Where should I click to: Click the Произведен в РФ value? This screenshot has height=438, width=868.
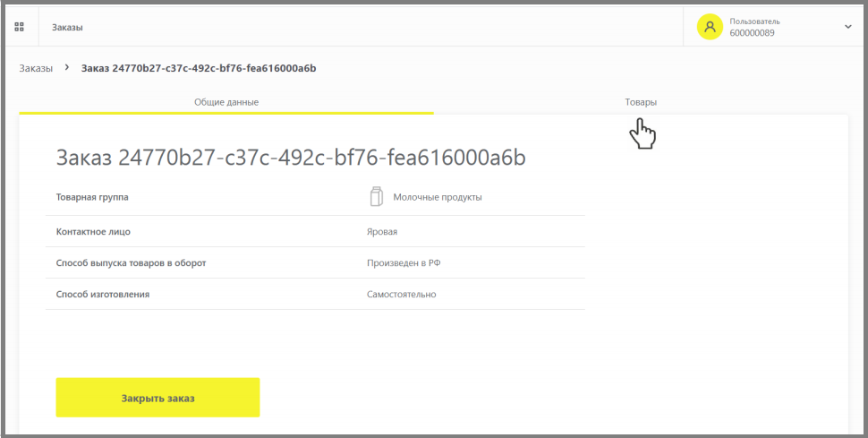[x=404, y=262]
